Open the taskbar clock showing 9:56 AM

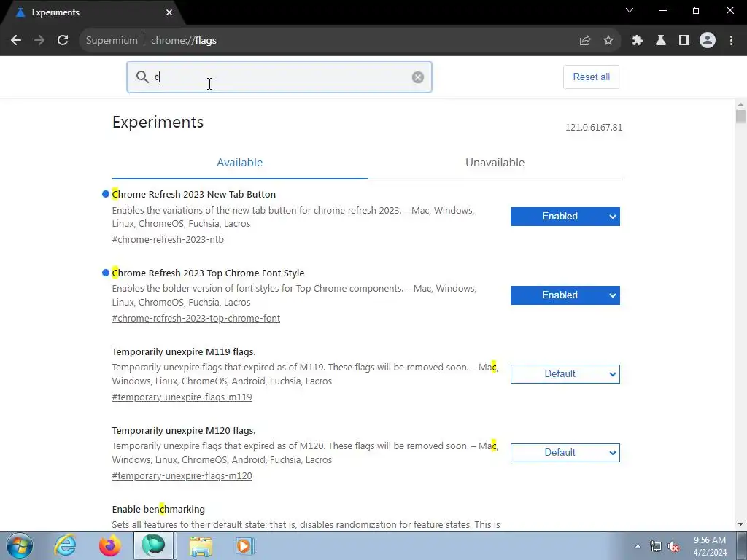coord(710,546)
